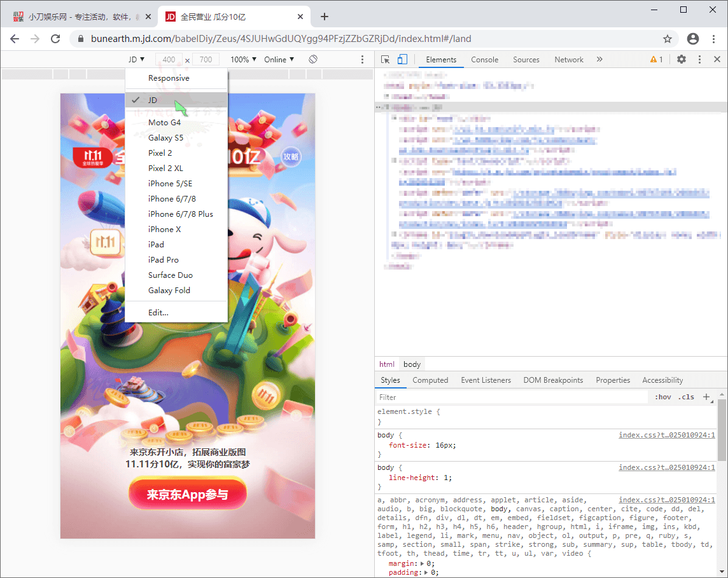Toggle the :hov element state pane
The height and width of the screenshot is (578, 728).
pos(662,397)
